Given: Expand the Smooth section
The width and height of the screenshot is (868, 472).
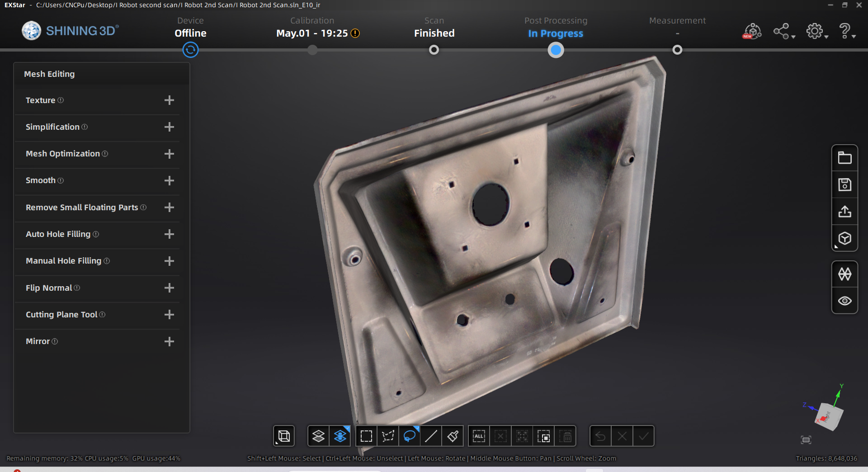Looking at the screenshot, I should point(169,180).
